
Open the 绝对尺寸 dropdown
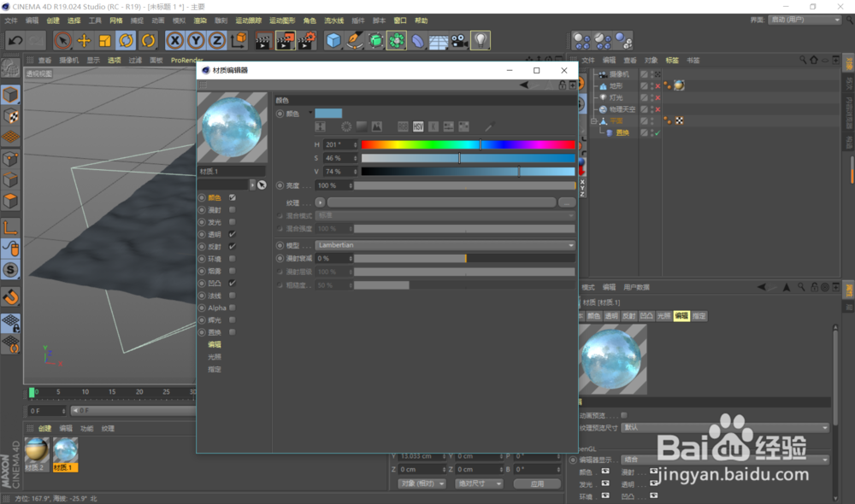point(478,483)
